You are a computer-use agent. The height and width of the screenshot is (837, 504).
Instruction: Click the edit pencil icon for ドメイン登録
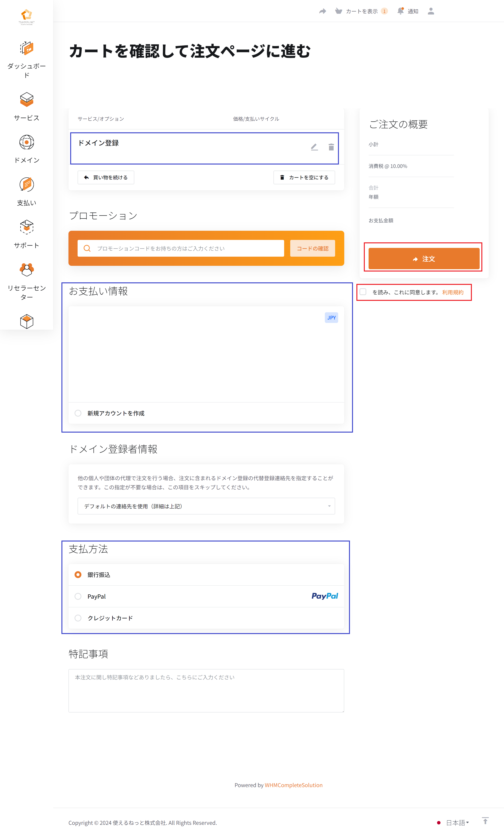[x=314, y=147]
